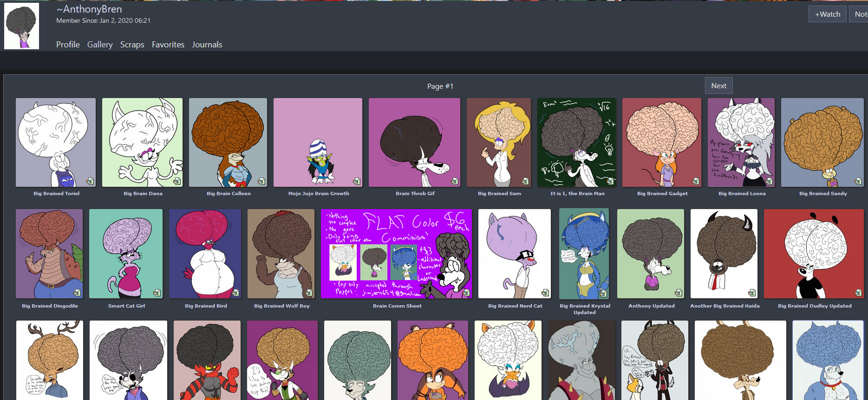Open the chalkboard Brain Man thumbnail

pyautogui.click(x=576, y=142)
